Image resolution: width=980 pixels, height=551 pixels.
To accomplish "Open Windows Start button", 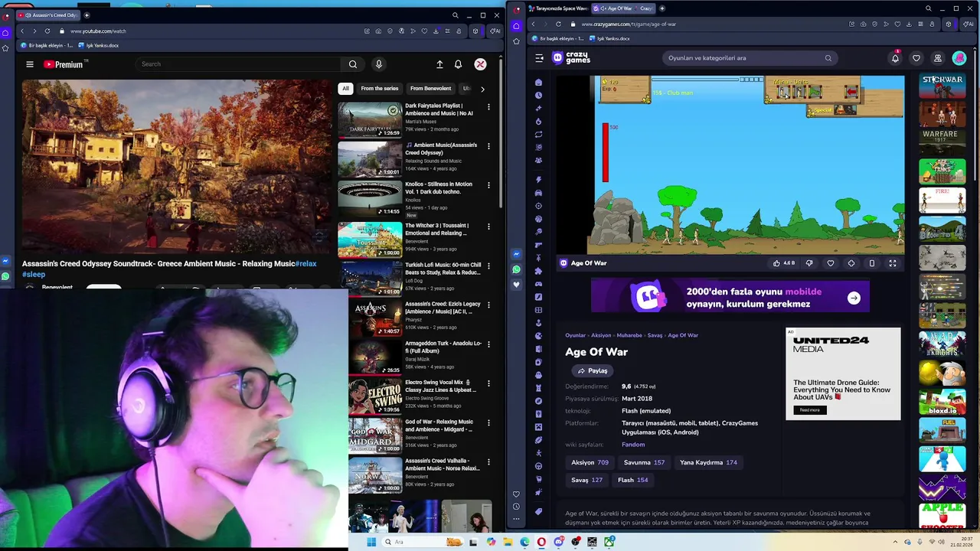I will (371, 542).
